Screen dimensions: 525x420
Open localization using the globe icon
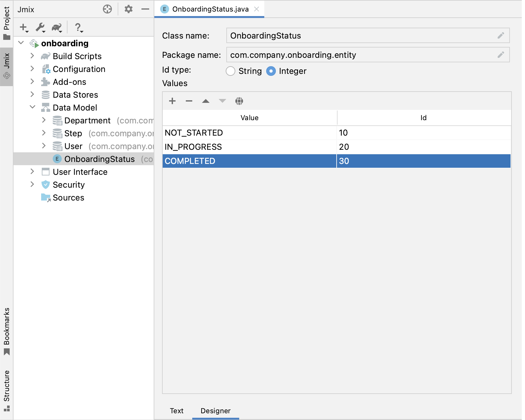point(239,101)
